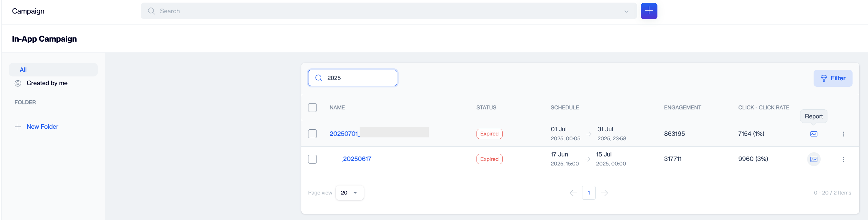Click the blue plus create button

coord(649,11)
